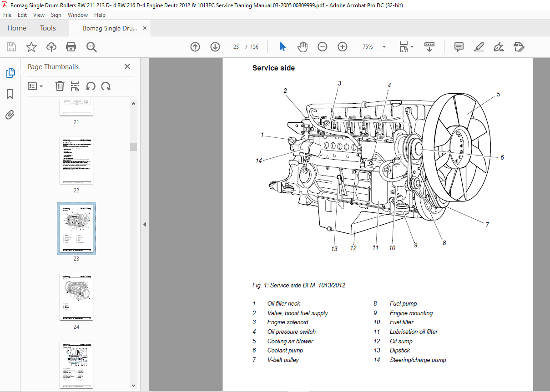Close the Page Thumbnails panel
Screen dimensions: 550x392
click(x=127, y=66)
